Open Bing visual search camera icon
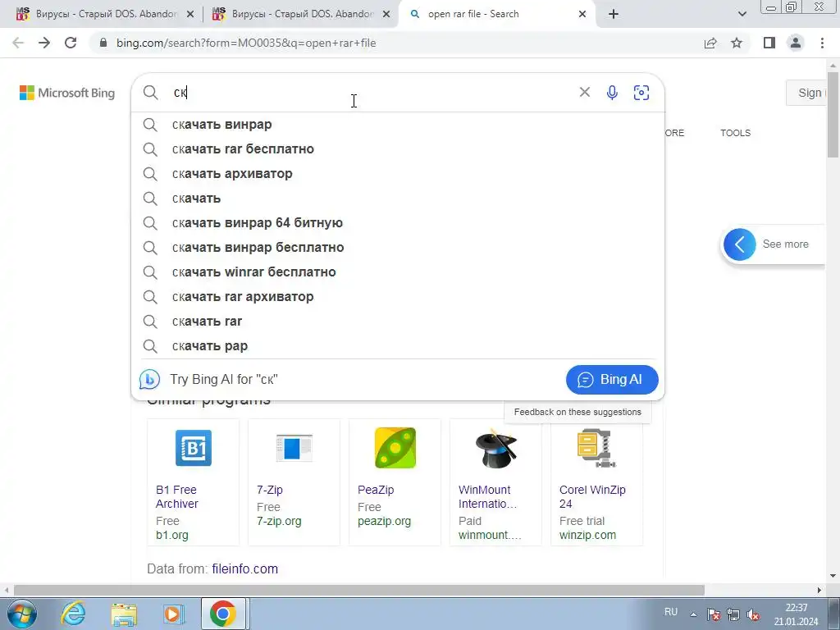Screen dimensions: 840x630 tap(641, 92)
